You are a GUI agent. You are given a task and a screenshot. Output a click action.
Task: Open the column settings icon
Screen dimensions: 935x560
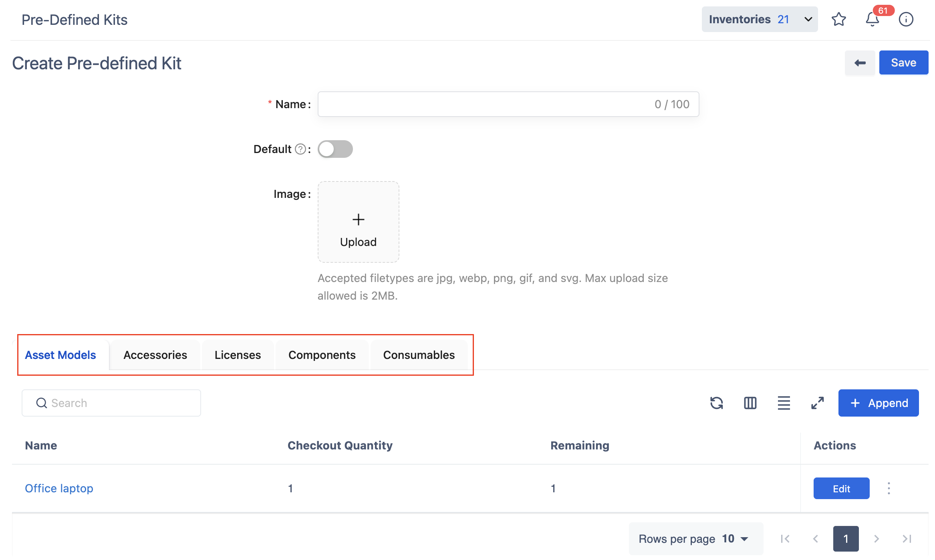[x=750, y=403]
